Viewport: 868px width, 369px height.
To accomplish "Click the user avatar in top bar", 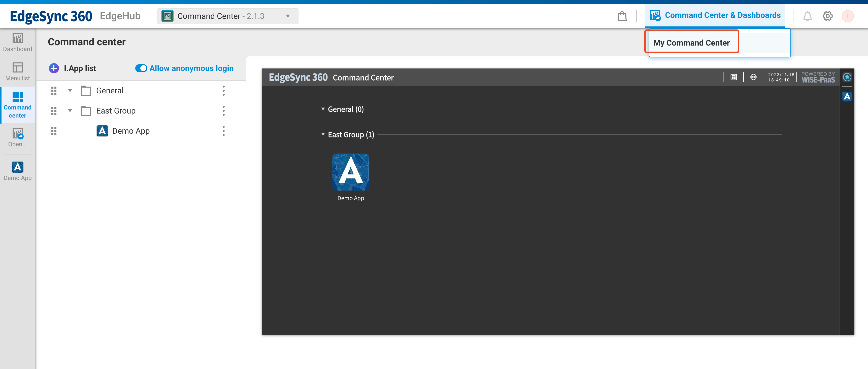I will pyautogui.click(x=847, y=16).
